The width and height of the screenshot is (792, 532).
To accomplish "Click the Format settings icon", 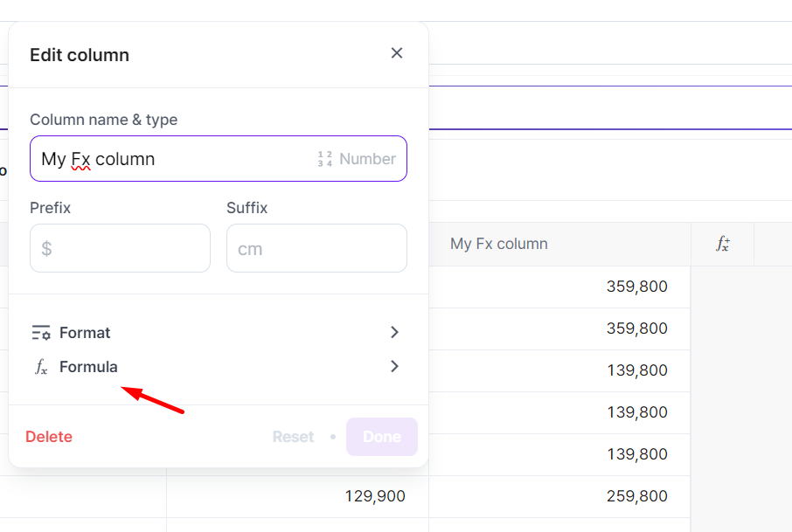I will coord(40,333).
